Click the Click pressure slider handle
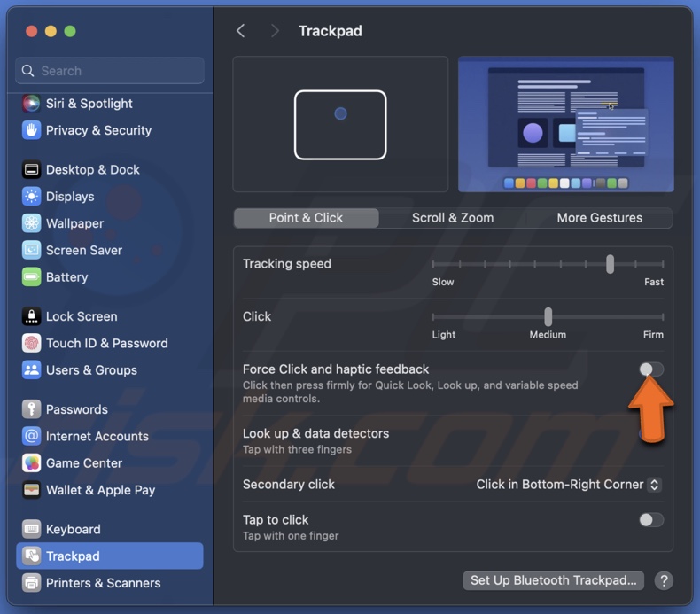Image resolution: width=700 pixels, height=614 pixels. tap(548, 316)
